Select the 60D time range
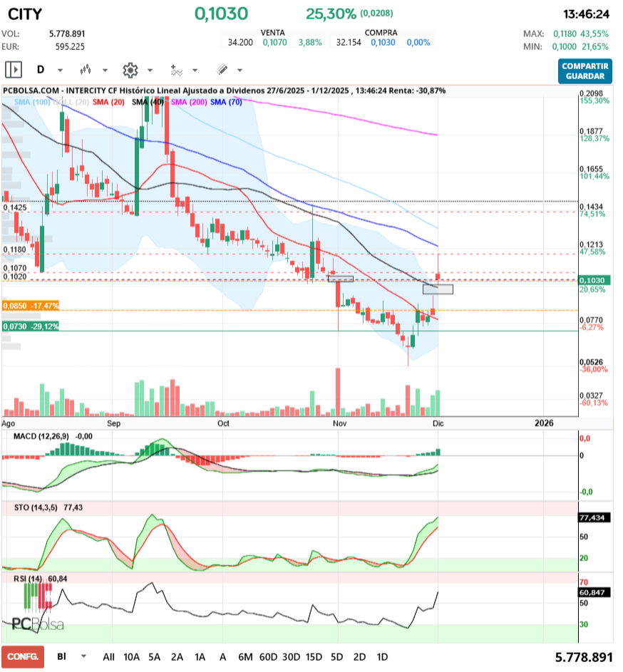The height and width of the screenshot is (672, 623). click(x=269, y=657)
